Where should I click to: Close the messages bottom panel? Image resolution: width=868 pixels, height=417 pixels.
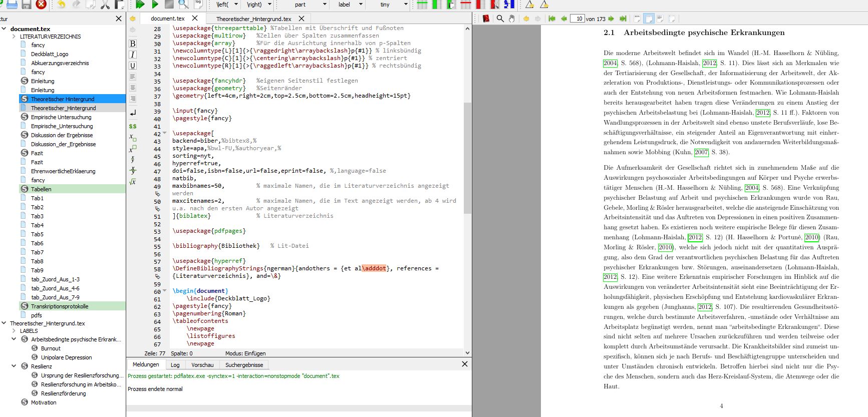(x=464, y=364)
